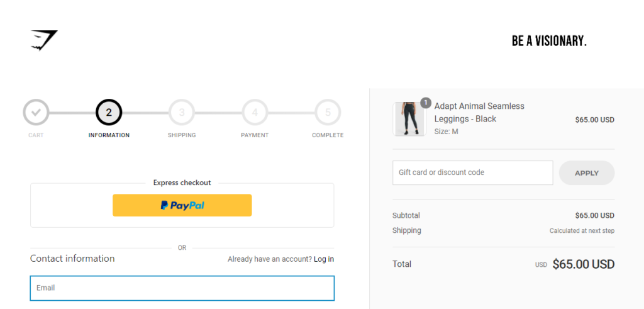Image resolution: width=644 pixels, height=309 pixels.
Task: Click the step 5 Complete circle
Action: pos(328,112)
